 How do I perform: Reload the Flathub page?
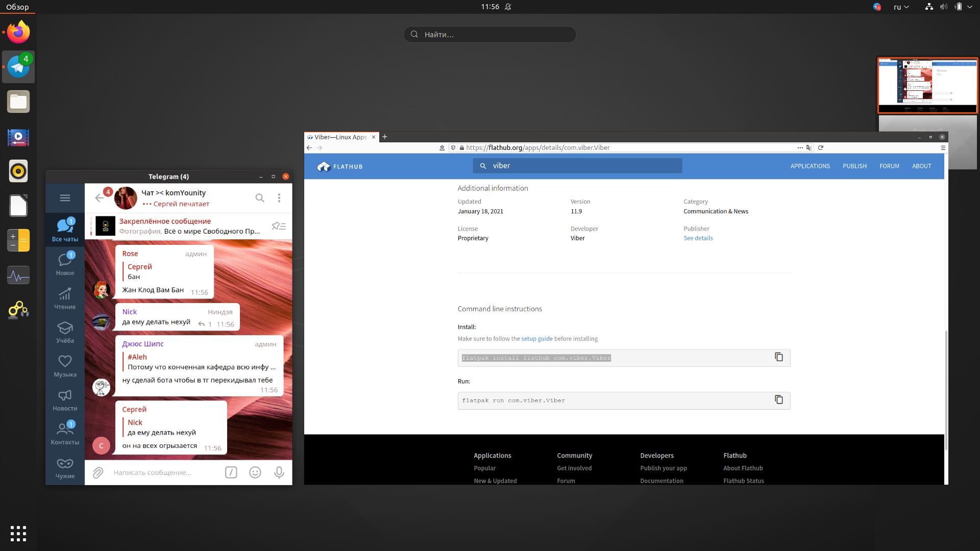[821, 147]
